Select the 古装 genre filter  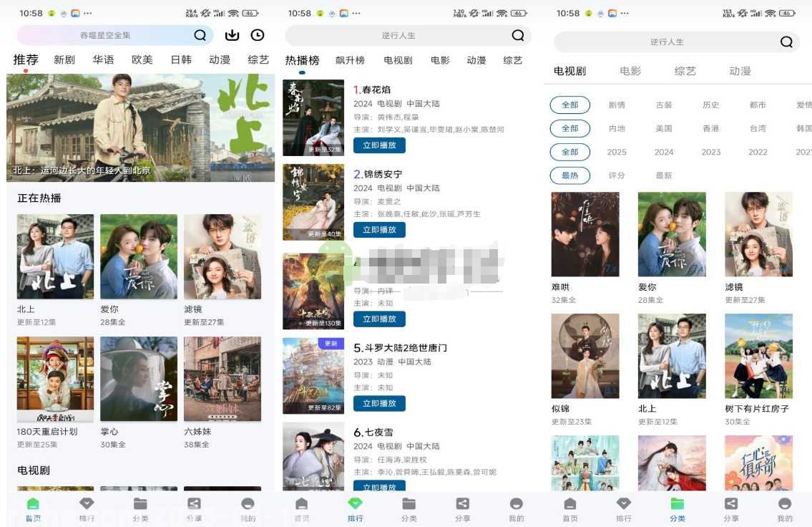[x=663, y=105]
